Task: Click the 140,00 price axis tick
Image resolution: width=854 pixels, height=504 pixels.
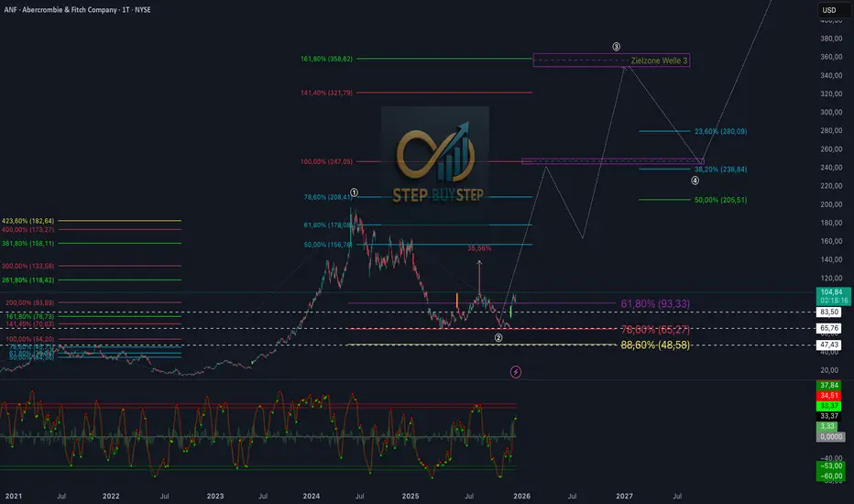Action: [x=831, y=260]
